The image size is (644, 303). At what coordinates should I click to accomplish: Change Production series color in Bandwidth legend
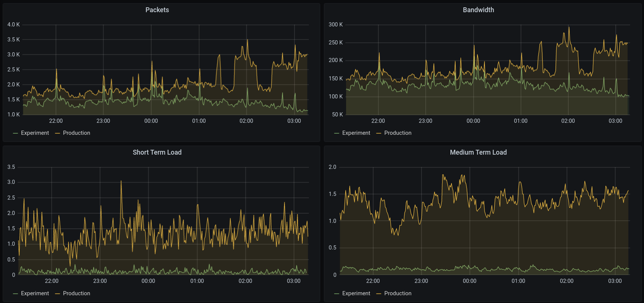point(378,133)
